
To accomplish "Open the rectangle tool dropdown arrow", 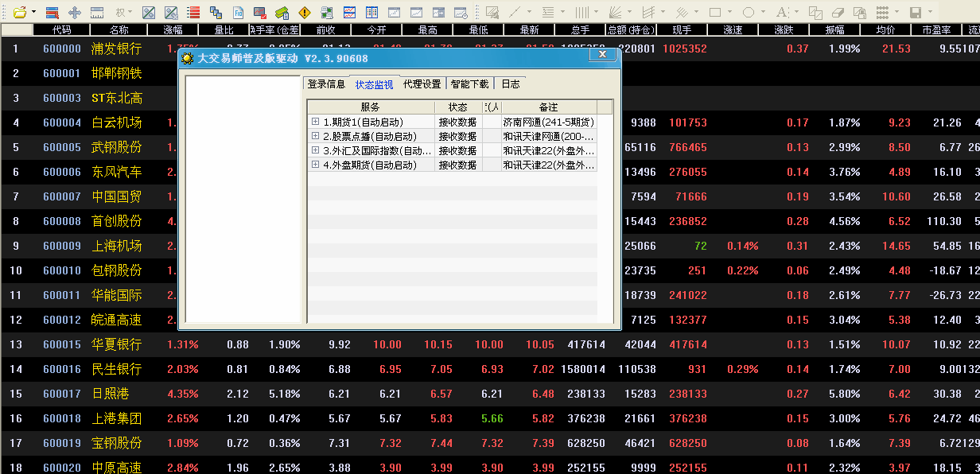I will [x=729, y=12].
